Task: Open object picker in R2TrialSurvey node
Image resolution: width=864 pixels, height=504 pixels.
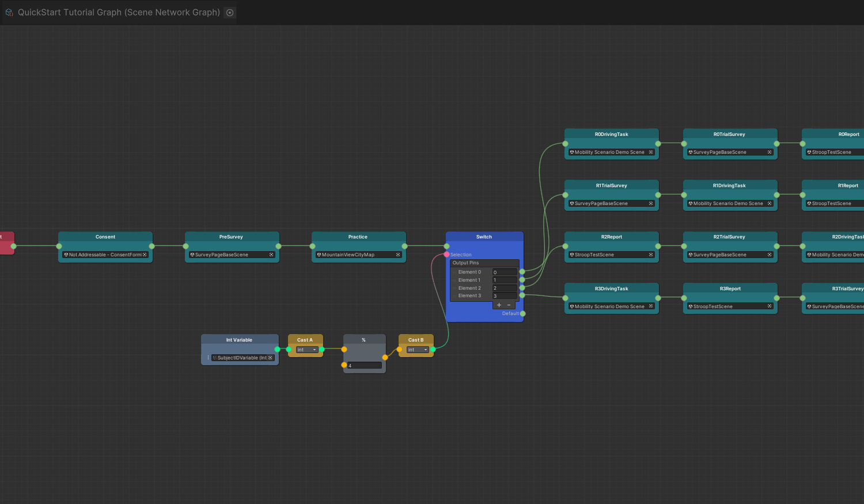Action: tap(770, 255)
